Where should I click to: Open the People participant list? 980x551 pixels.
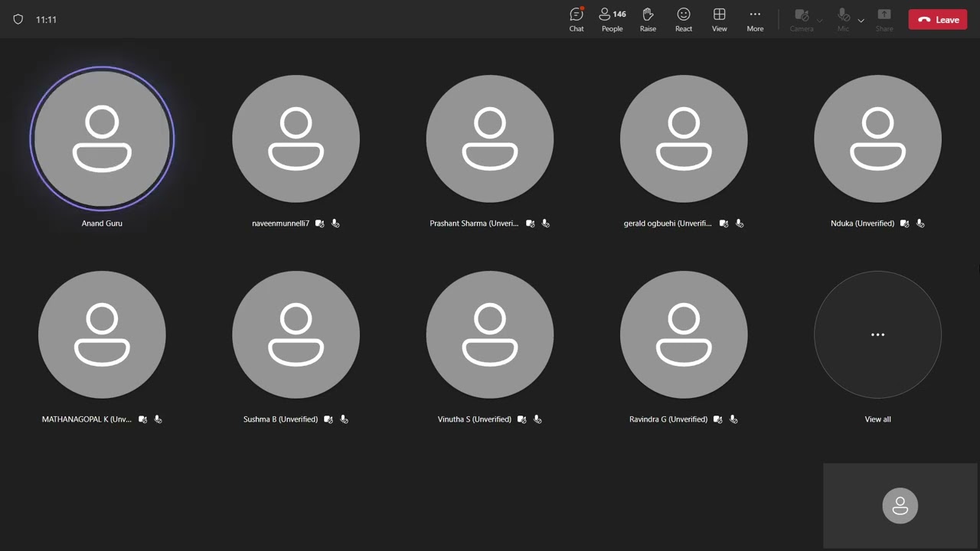point(612,20)
